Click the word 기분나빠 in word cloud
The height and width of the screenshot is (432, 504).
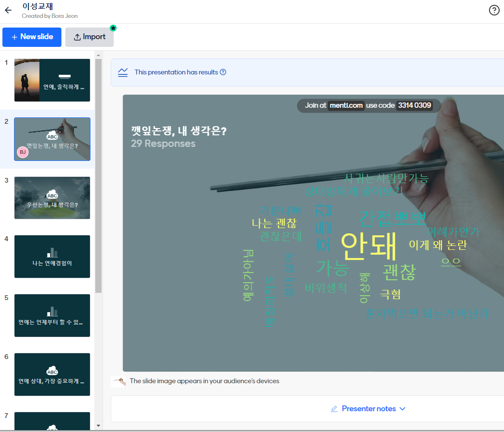click(x=281, y=211)
